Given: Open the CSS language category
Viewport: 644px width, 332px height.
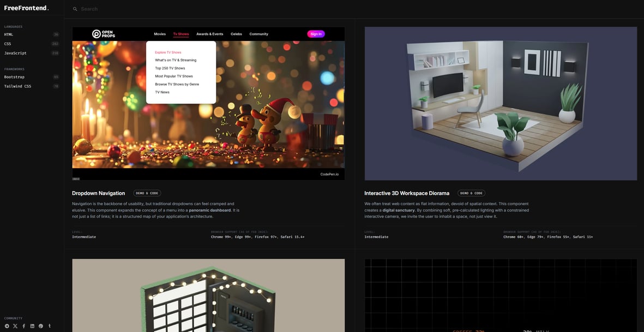Looking at the screenshot, I should pos(8,44).
